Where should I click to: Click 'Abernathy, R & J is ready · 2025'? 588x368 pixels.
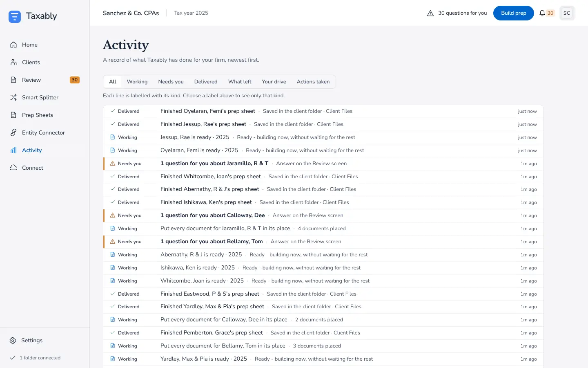click(201, 254)
